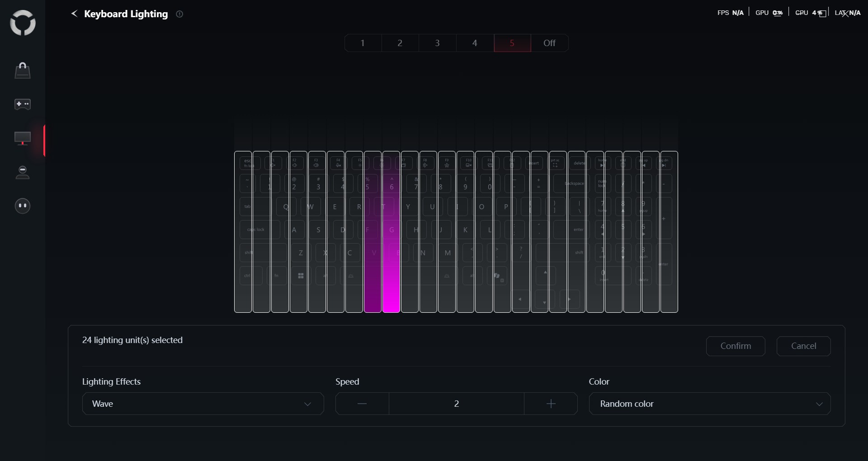Click the Legion Space logo icon

(23, 23)
